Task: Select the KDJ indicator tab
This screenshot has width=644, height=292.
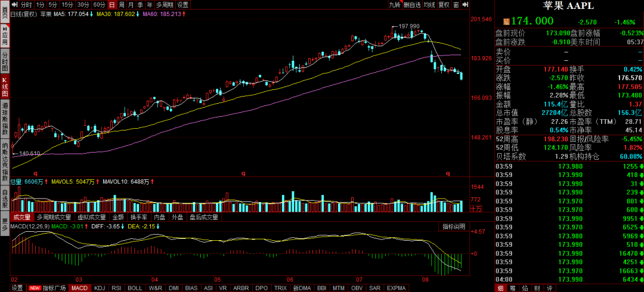Action: tap(99, 288)
